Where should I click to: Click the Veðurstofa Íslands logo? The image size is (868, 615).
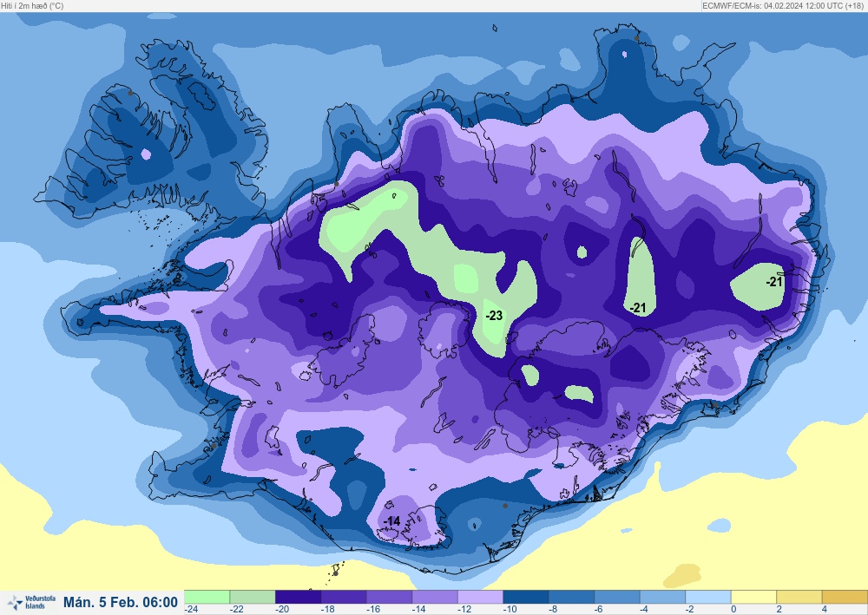tap(31, 602)
